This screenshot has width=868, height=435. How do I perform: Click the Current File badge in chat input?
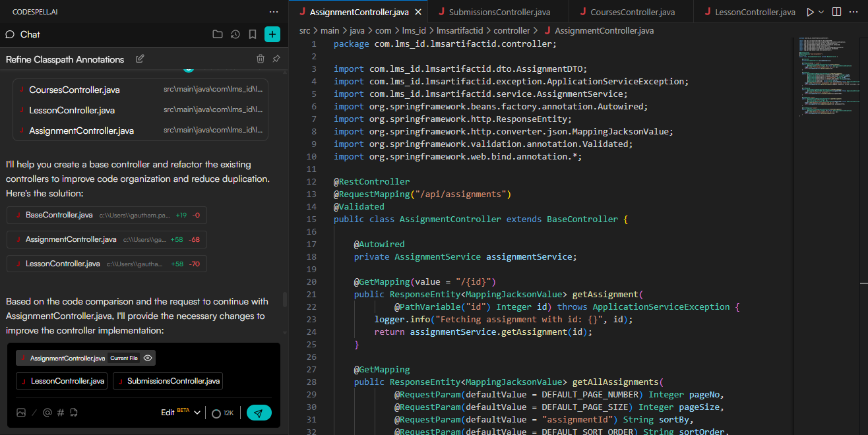coord(124,358)
